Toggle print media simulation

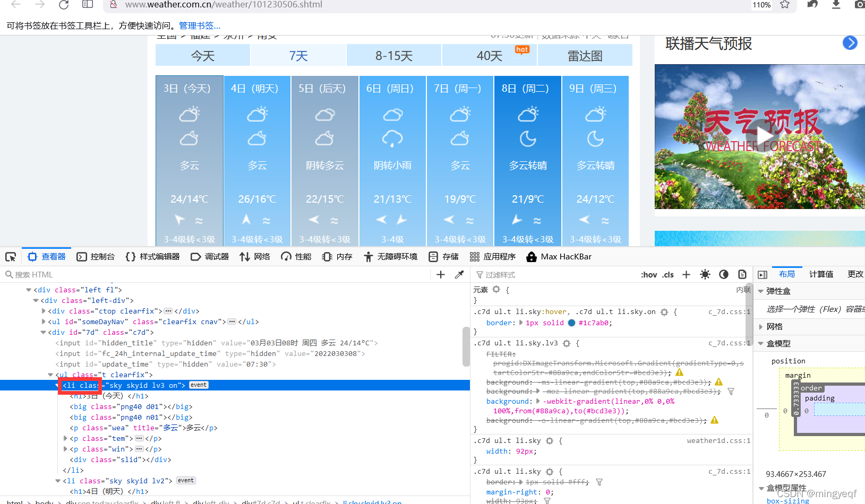point(742,274)
